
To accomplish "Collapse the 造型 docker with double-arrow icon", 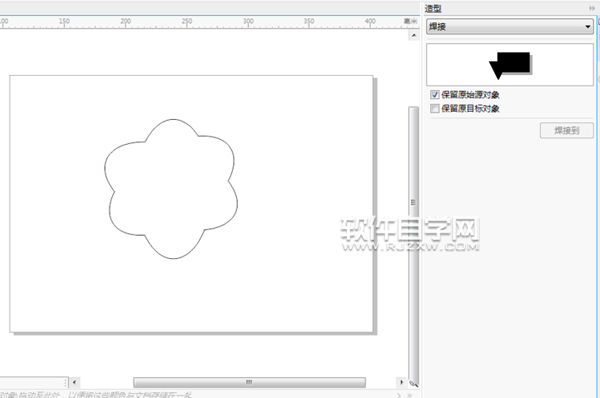I will (592, 8).
